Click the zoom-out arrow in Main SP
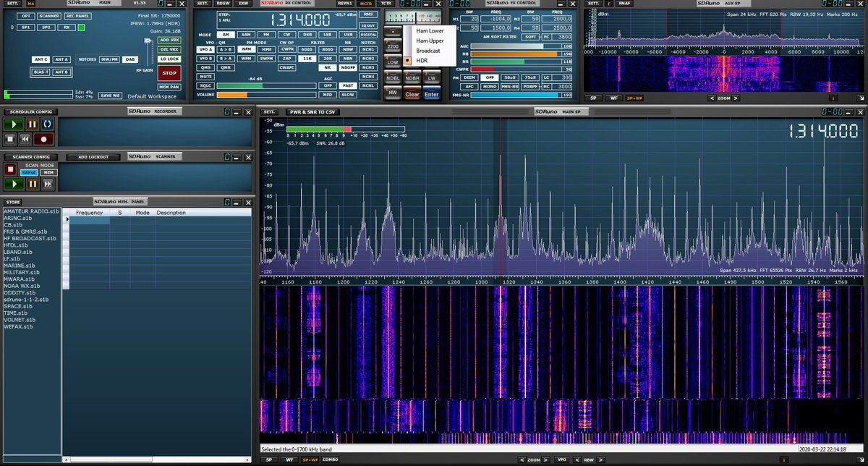This screenshot has width=868, height=466. pos(523,459)
